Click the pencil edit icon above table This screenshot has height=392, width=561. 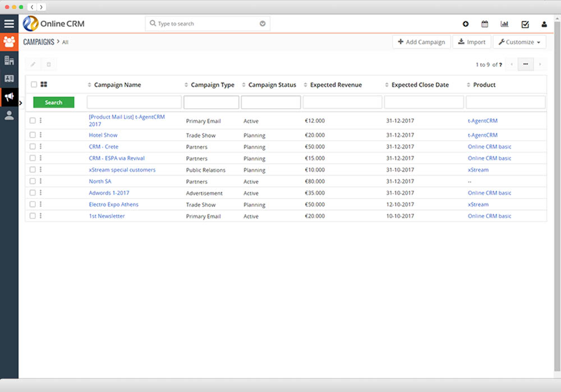pyautogui.click(x=33, y=64)
